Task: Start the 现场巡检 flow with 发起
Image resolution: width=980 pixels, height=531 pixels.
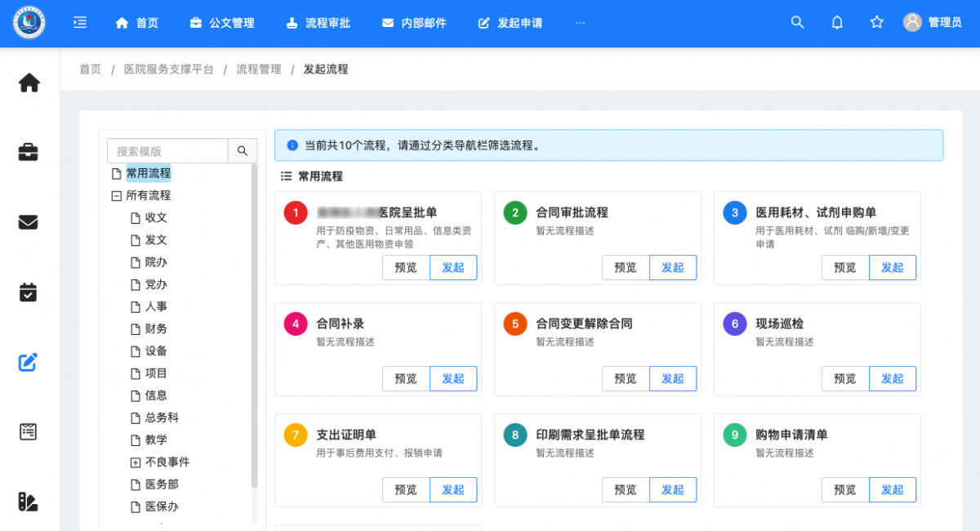Action: click(893, 378)
